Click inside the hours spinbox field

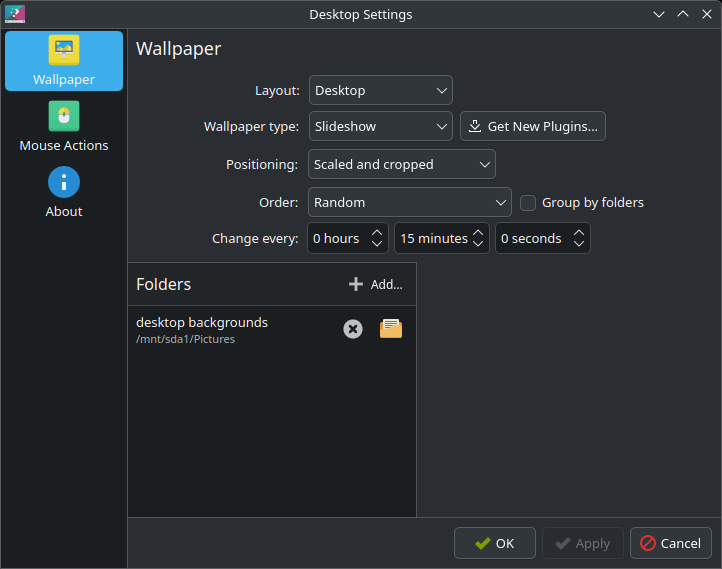(x=337, y=239)
